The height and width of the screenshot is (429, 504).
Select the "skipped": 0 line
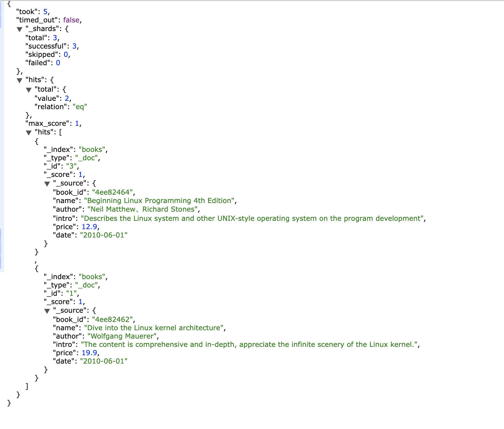[x=48, y=55]
